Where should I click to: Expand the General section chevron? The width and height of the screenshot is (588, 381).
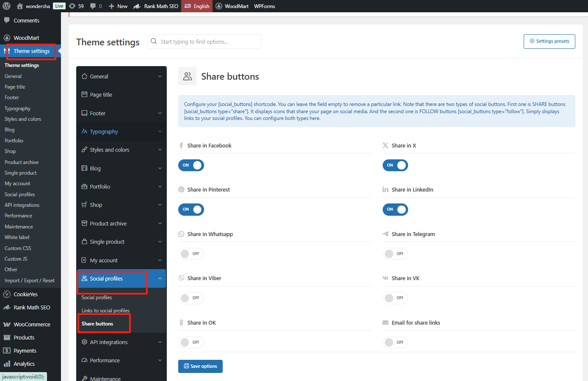click(160, 77)
